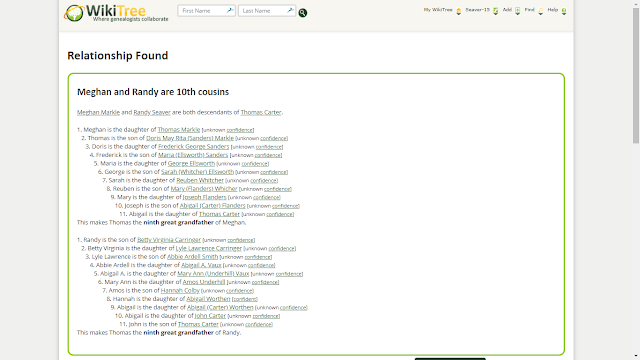
Task: Click the profile icon beside Seaver-15
Action: (x=496, y=11)
